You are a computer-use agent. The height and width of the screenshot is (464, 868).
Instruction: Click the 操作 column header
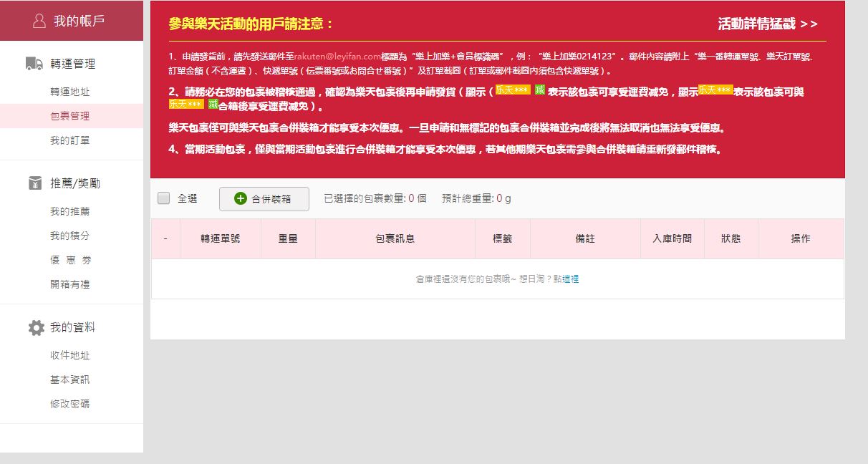[801, 238]
